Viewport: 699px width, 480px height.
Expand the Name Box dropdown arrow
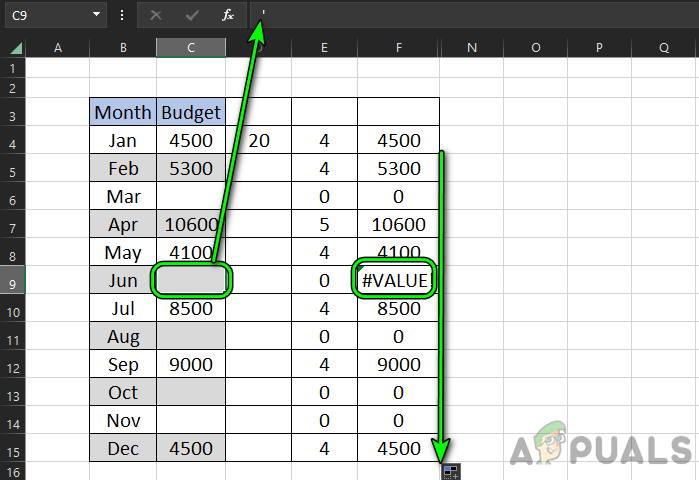tap(96, 14)
